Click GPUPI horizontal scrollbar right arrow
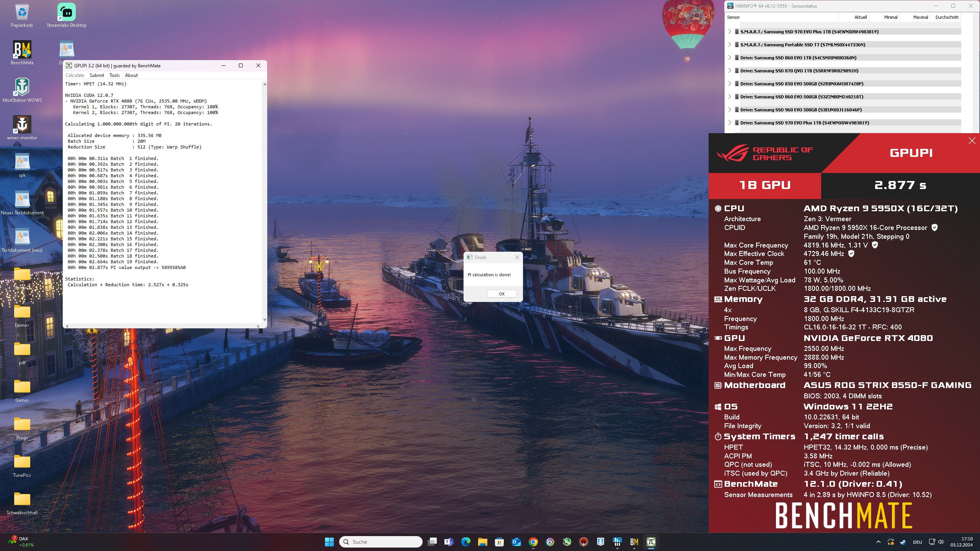The image size is (980, 551). (258, 326)
